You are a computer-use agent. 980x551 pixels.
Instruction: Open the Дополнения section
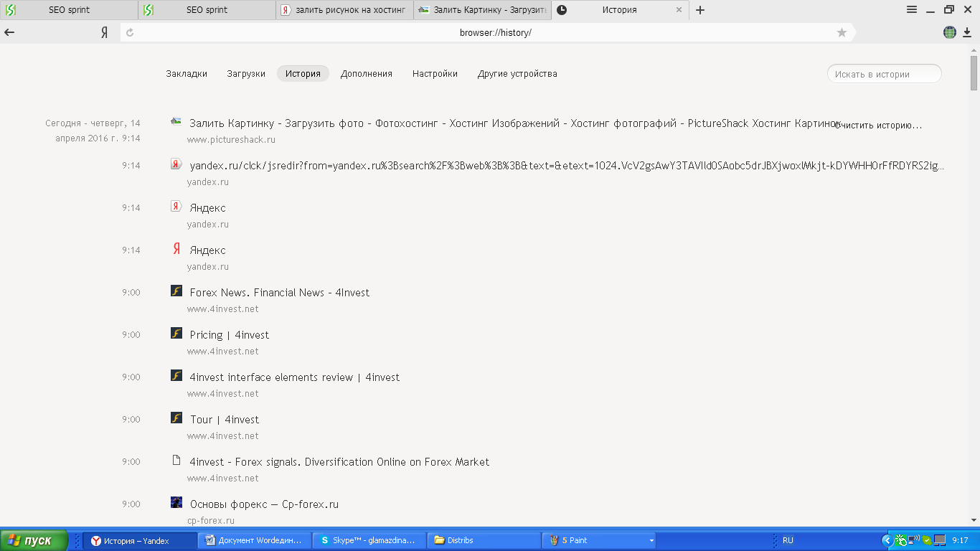click(367, 74)
